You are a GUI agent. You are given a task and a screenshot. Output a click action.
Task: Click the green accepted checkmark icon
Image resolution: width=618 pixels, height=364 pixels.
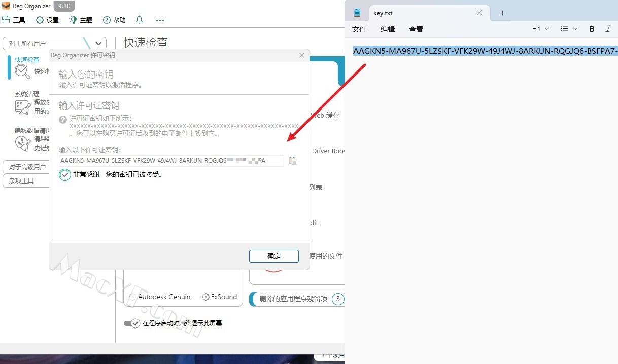(x=65, y=175)
